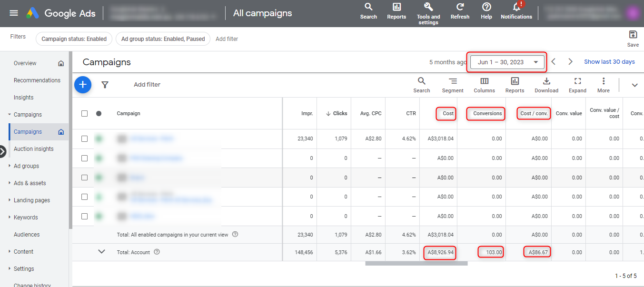Open Change history in sidebar
Image resolution: width=644 pixels, height=287 pixels.
point(32,284)
